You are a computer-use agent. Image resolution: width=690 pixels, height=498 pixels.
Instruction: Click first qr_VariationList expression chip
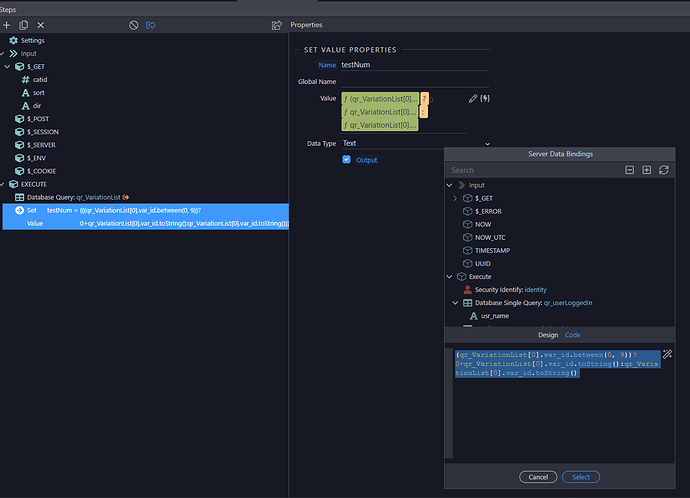380,99
